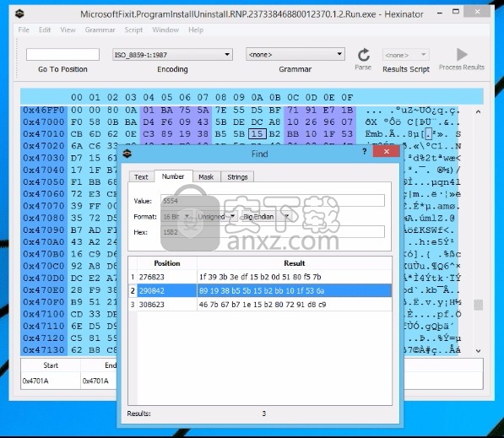Open the 16 Bit format dropdown
Screen dimensions: 504x438
[176, 217]
